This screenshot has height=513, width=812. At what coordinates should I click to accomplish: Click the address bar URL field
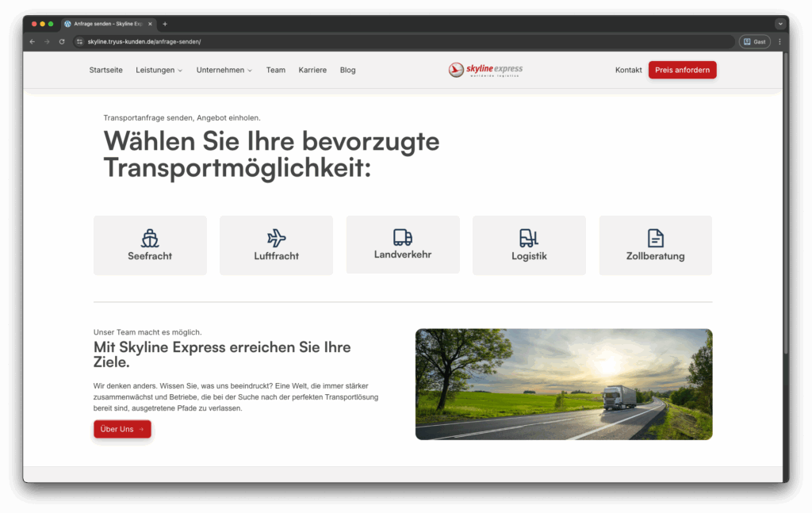(396, 41)
